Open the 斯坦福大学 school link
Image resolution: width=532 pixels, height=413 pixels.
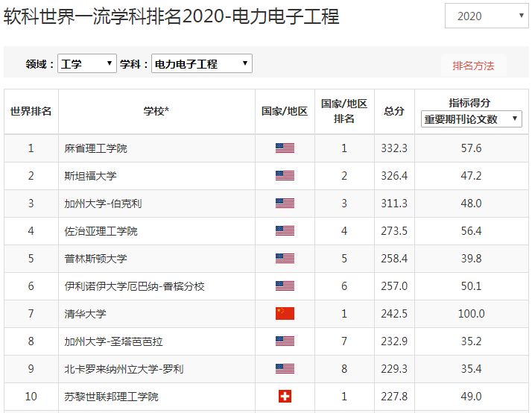(x=90, y=176)
